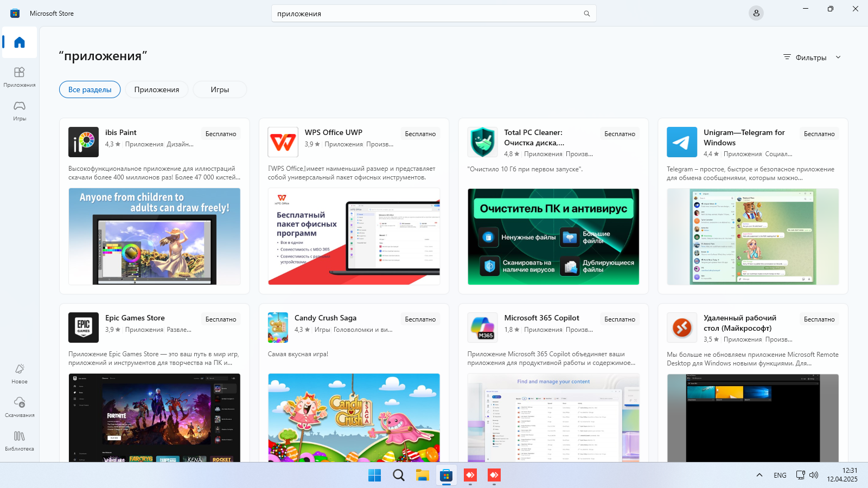Image resolution: width=868 pixels, height=488 pixels.
Task: Open the user account profile icon
Action: (x=756, y=14)
